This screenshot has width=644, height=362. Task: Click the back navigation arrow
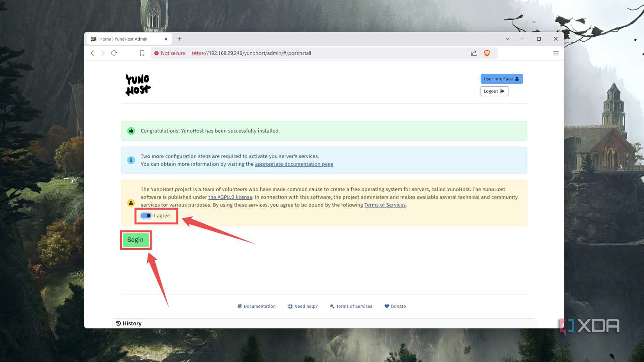tap(92, 53)
